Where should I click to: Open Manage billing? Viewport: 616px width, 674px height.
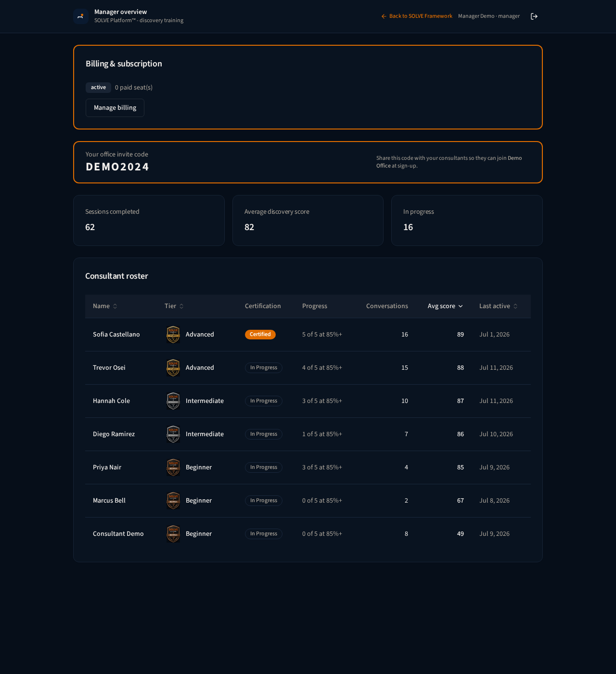click(115, 108)
